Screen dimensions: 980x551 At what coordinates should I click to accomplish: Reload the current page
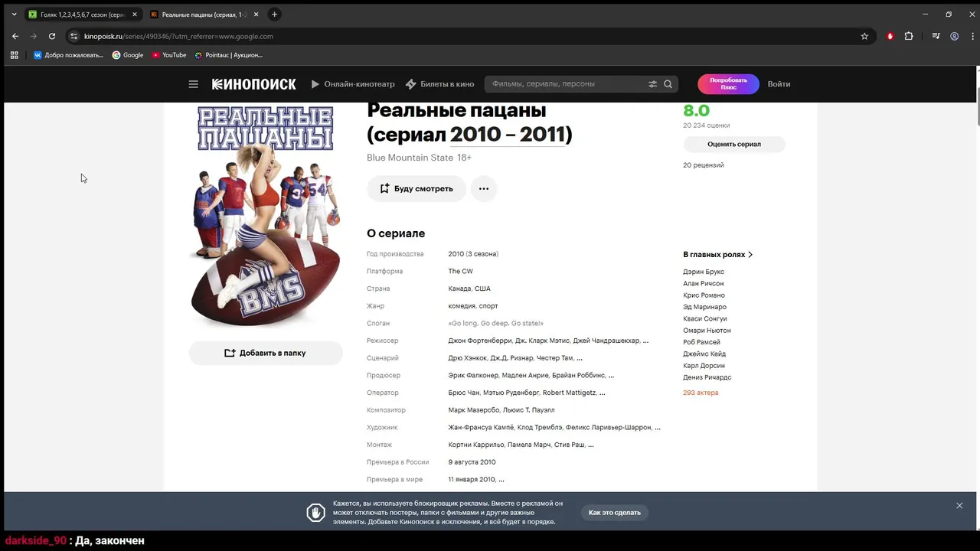click(52, 36)
